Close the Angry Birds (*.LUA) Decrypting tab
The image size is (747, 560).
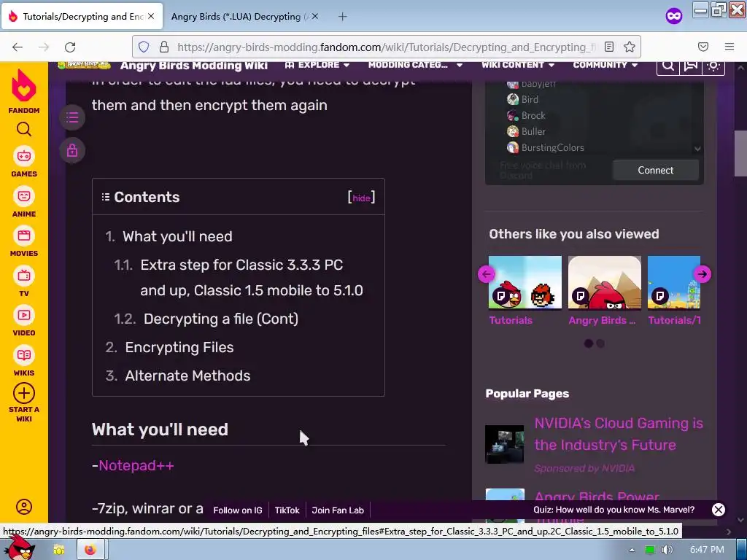coord(315,16)
